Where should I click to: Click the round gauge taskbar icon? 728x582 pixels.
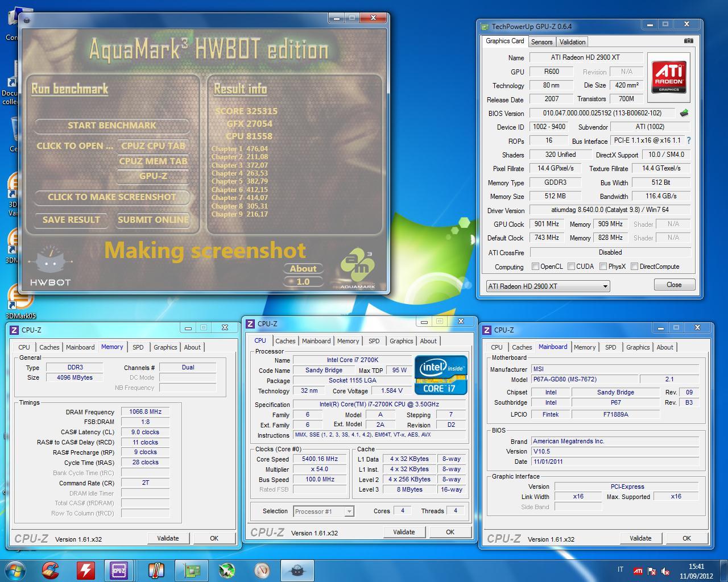pyautogui.click(x=262, y=569)
